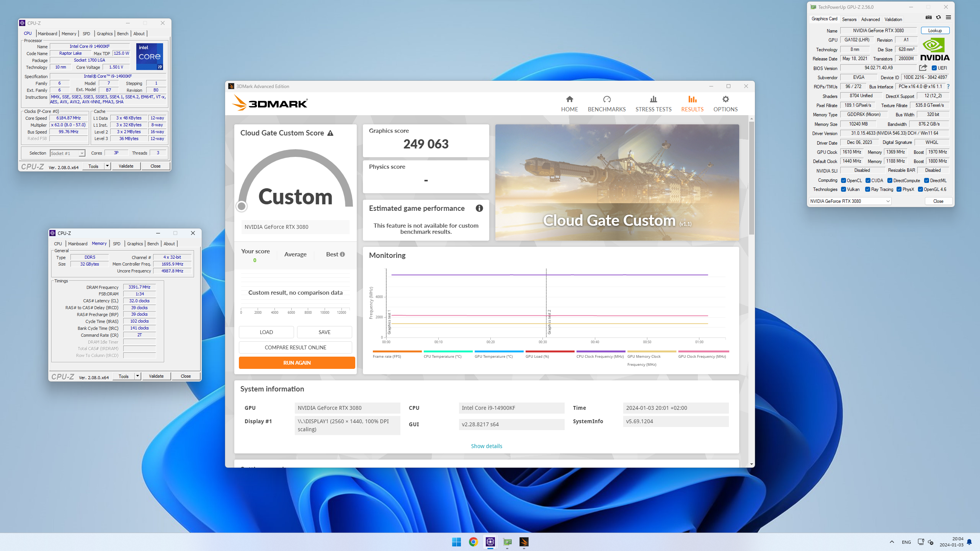This screenshot has width=980, height=551.
Task: Toggle the DirectCompute checkbox
Action: 890,181
